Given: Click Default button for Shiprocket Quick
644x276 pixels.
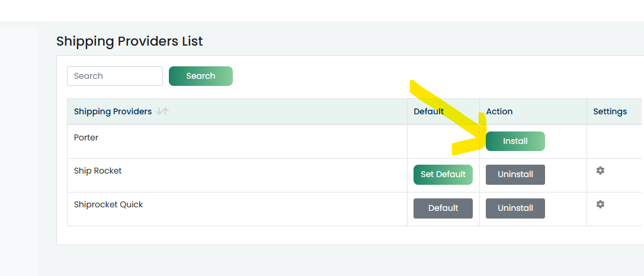Looking at the screenshot, I should [443, 208].
